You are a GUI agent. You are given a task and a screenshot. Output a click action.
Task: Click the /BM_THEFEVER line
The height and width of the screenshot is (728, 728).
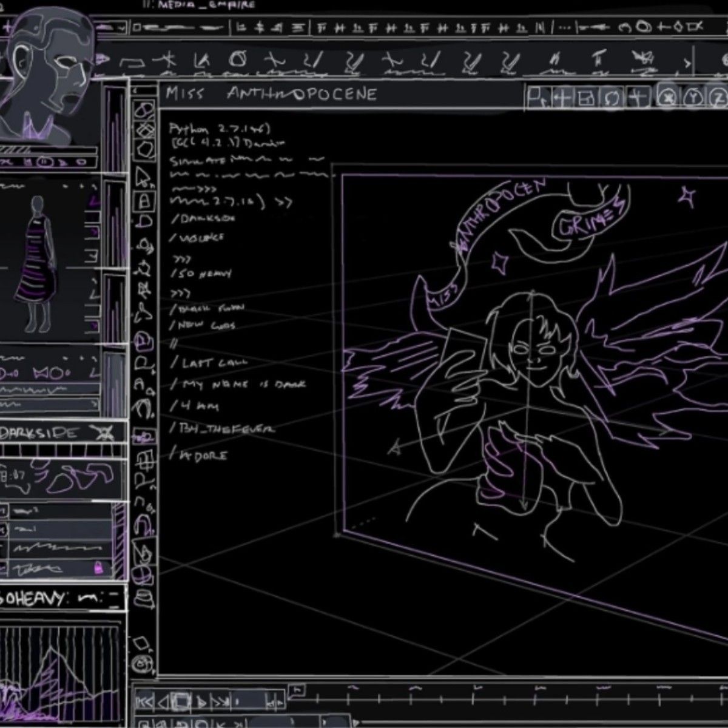coord(223,428)
